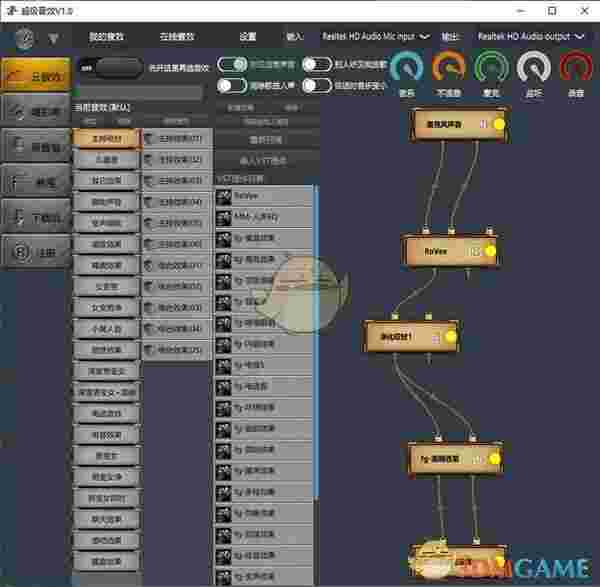Click the purple bars icon on the top node
The image size is (600, 587).
[x=484, y=124]
